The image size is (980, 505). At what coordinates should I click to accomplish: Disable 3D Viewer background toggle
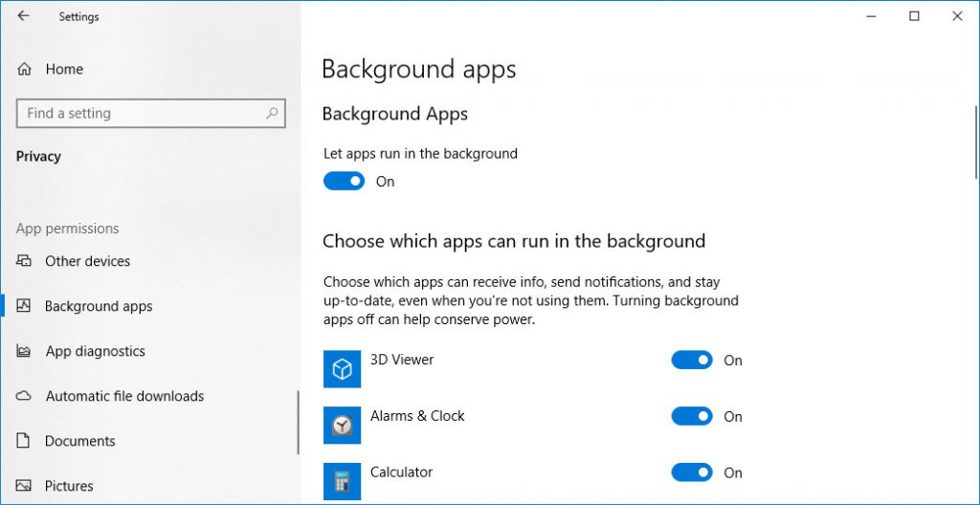(x=692, y=360)
